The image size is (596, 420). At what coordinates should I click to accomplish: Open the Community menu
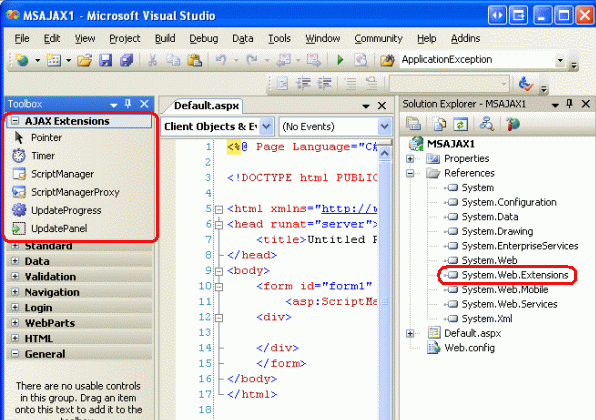378,38
